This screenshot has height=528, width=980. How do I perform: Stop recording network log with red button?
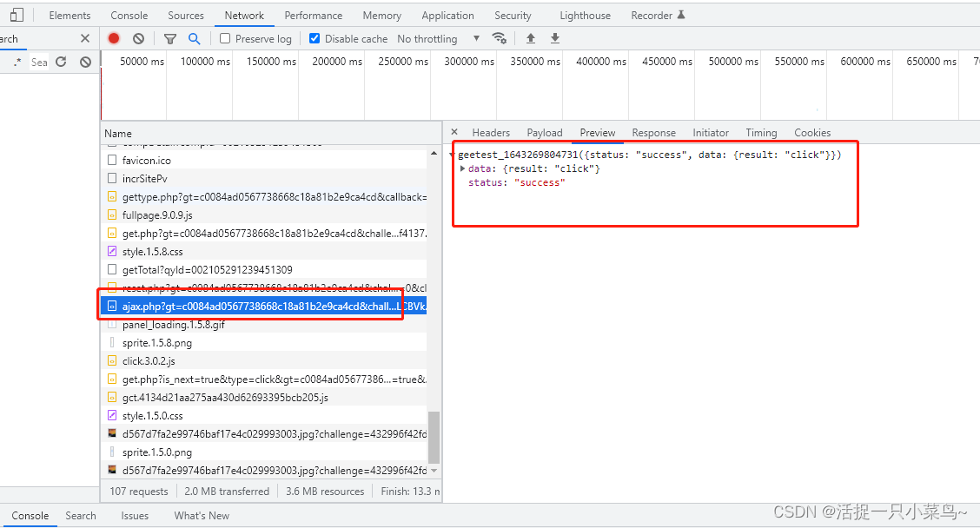(x=114, y=39)
